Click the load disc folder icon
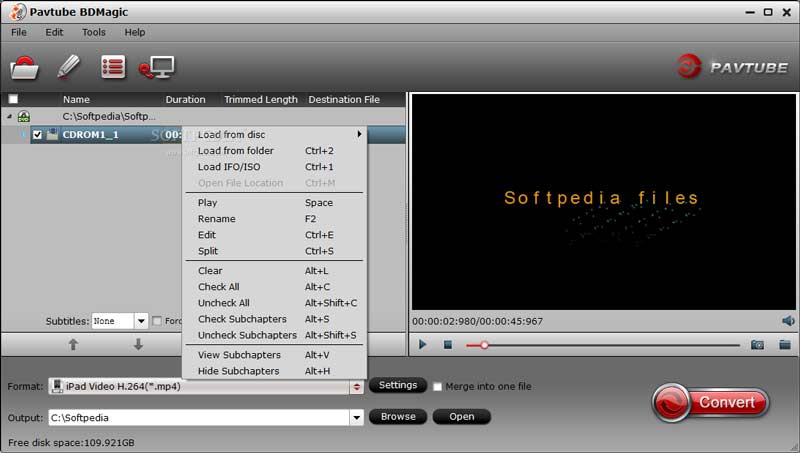This screenshot has width=800, height=453. pyautogui.click(x=24, y=68)
